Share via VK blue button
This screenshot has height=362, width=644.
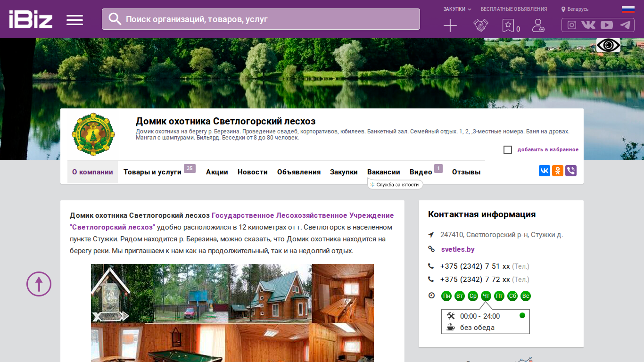click(545, 171)
